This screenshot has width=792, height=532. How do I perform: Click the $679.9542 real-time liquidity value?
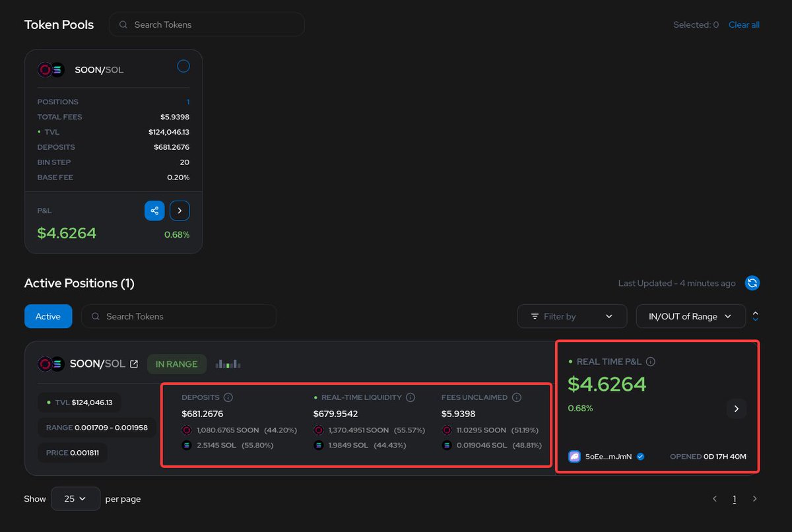[x=335, y=414]
